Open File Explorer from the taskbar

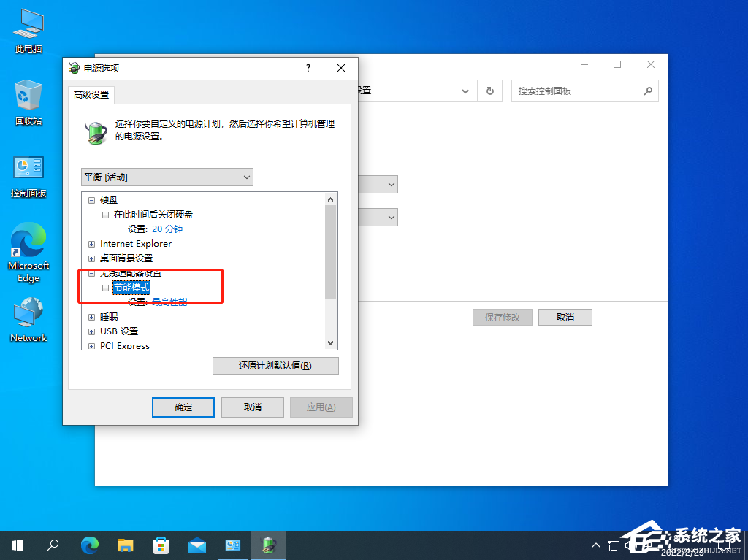click(x=125, y=545)
